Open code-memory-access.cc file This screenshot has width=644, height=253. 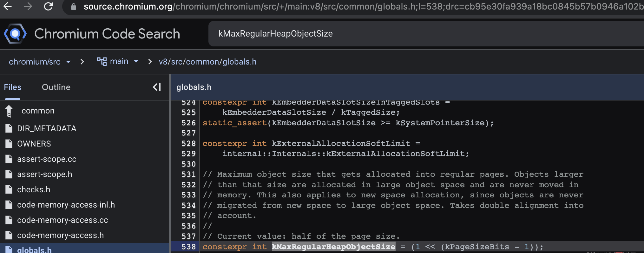(x=62, y=220)
